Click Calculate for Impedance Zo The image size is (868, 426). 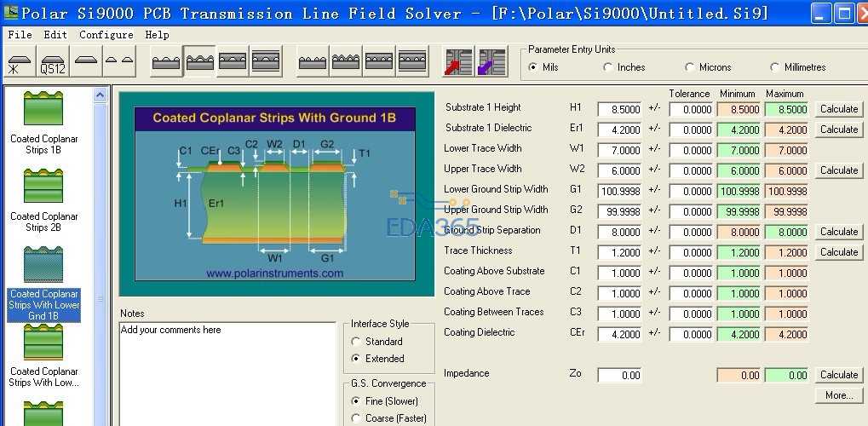click(839, 375)
